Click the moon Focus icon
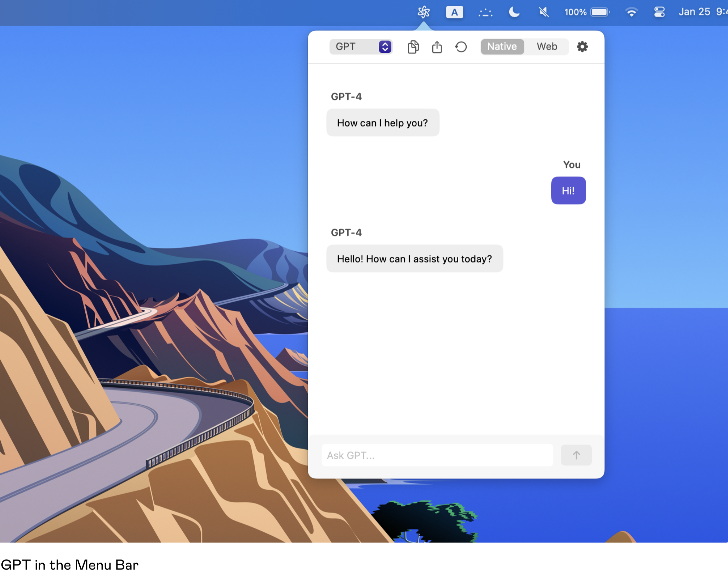The width and height of the screenshot is (728, 587). (514, 12)
